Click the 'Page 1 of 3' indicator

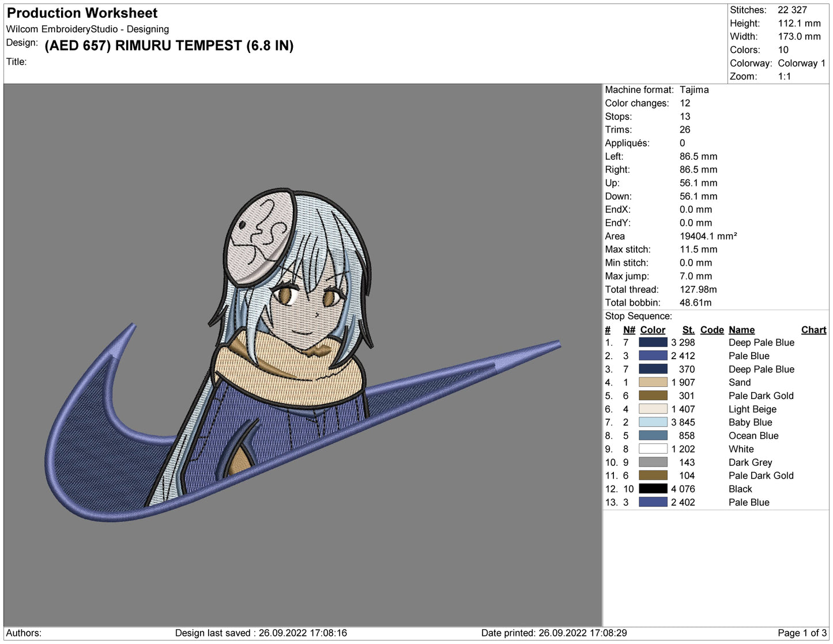point(802,632)
